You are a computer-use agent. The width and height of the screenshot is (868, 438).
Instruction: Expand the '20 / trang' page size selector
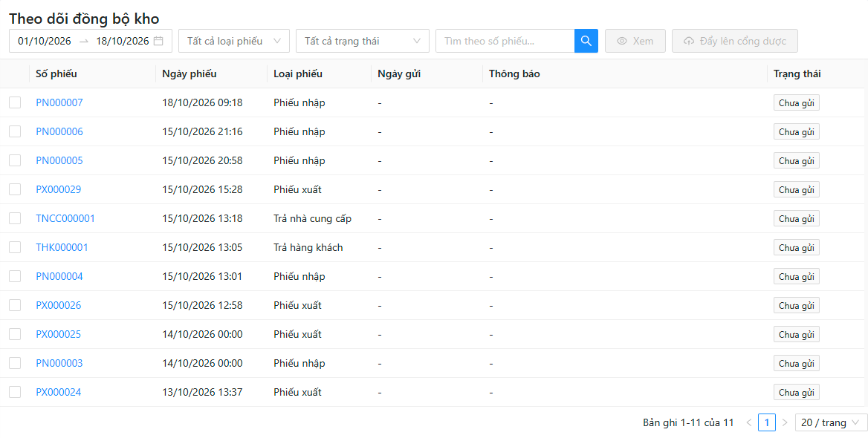(x=831, y=422)
